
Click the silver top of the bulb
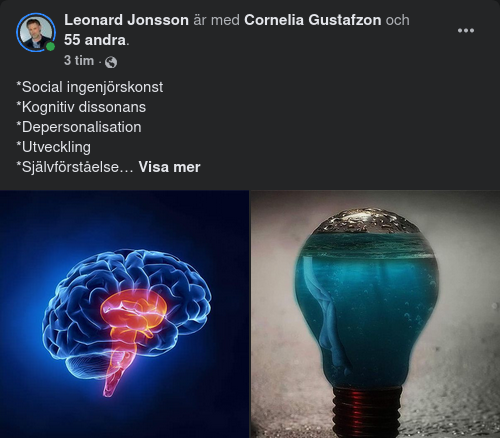pos(367,222)
